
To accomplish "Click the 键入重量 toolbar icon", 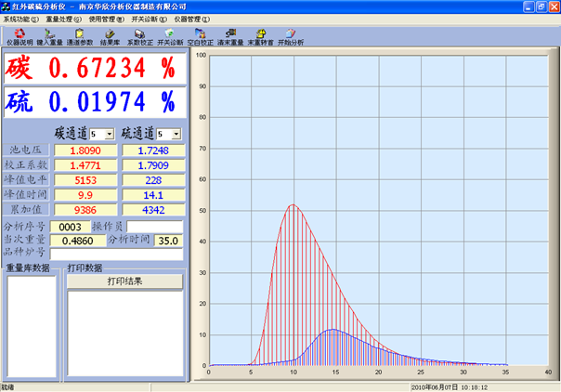I will pos(47,36).
